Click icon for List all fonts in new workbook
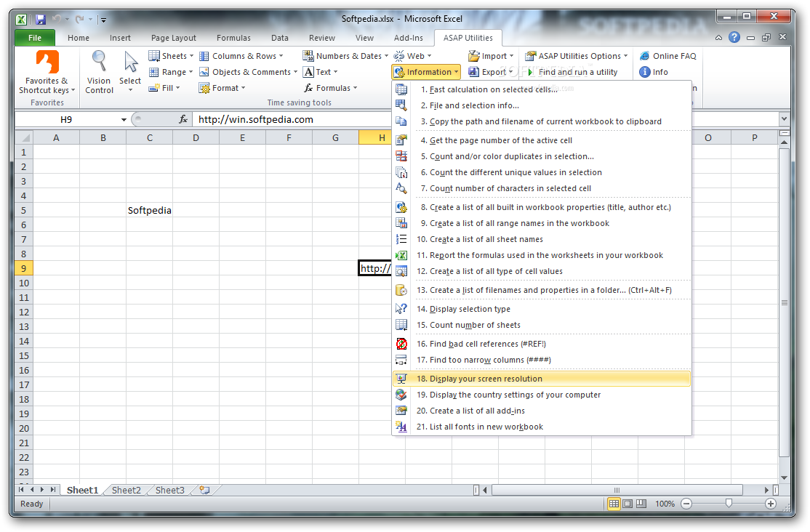This screenshot has width=810, height=532. click(401, 427)
